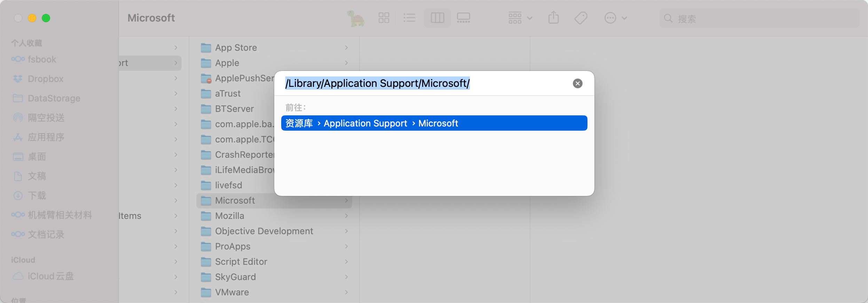
Task: Open iCloud云盘 in the sidebar
Action: [x=43, y=276]
